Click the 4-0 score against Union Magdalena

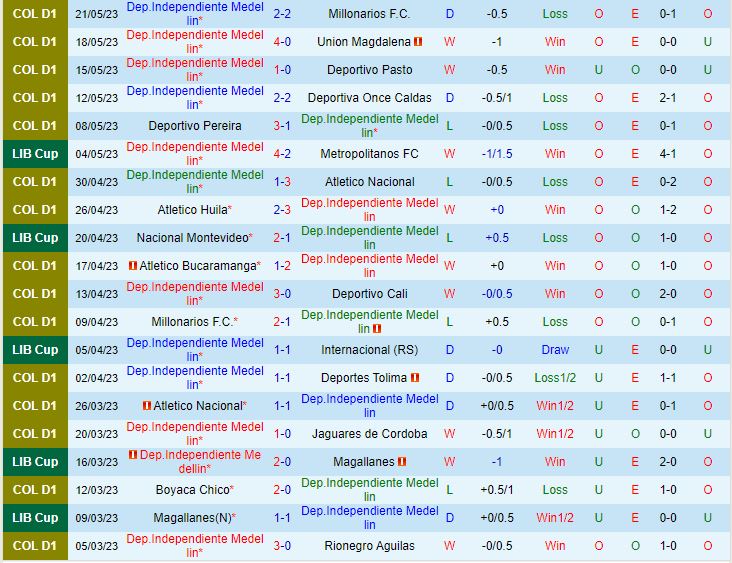click(282, 42)
